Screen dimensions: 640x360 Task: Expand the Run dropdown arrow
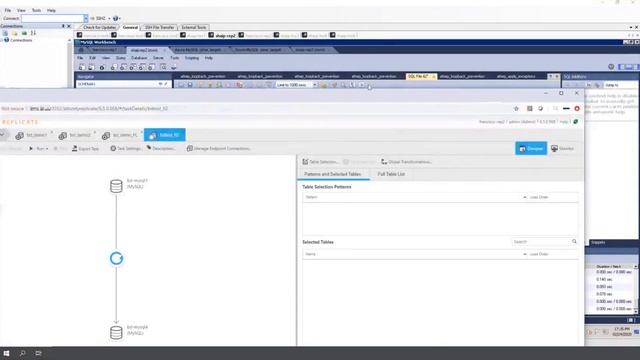point(47,149)
